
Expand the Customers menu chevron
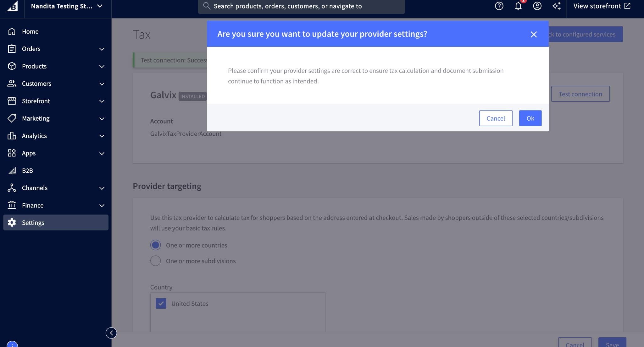[102, 84]
